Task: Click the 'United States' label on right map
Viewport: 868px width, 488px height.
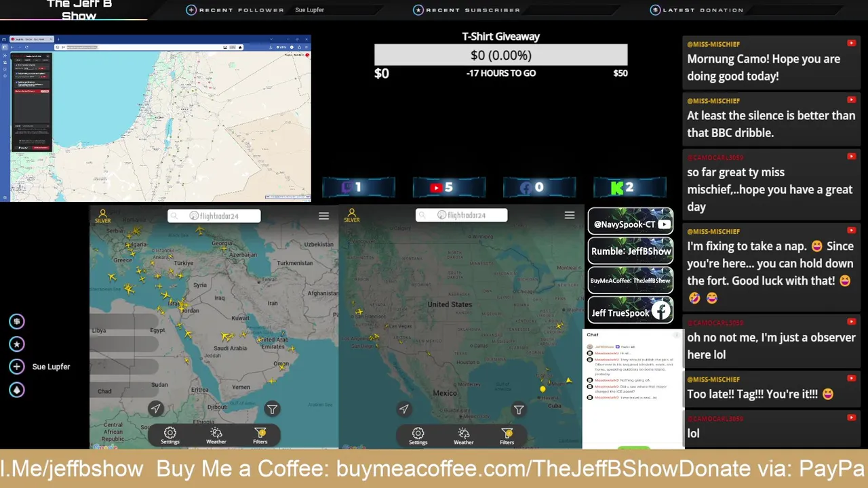Action: pyautogui.click(x=450, y=304)
